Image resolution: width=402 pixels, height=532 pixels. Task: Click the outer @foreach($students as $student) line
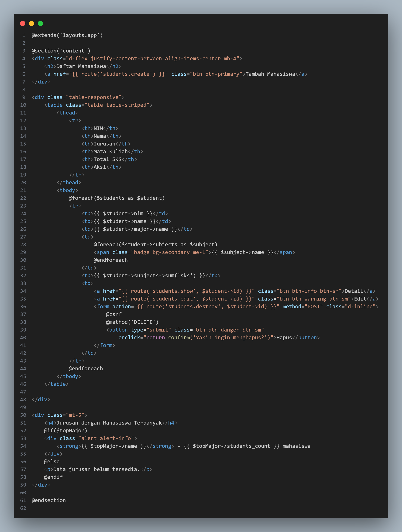click(x=117, y=198)
